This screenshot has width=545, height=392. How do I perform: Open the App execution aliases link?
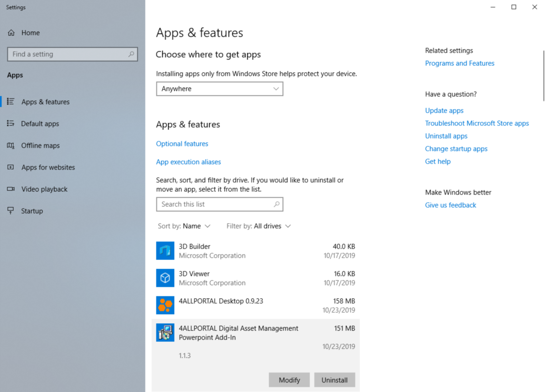[188, 162]
